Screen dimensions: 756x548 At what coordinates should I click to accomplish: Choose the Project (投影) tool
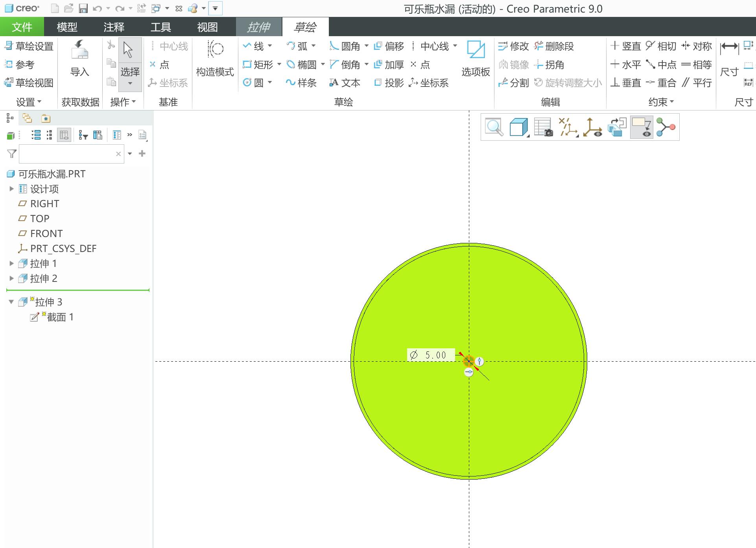[x=389, y=83]
